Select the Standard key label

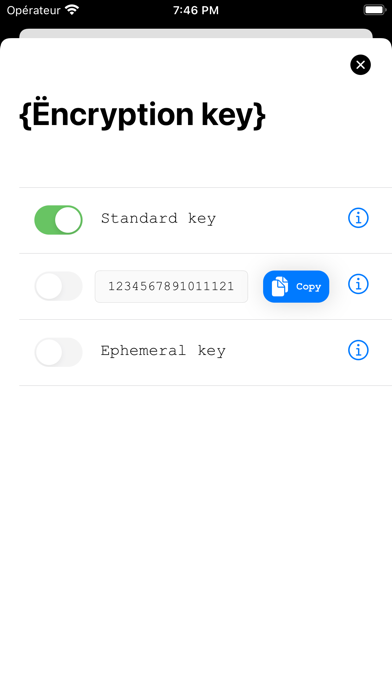[x=158, y=218]
